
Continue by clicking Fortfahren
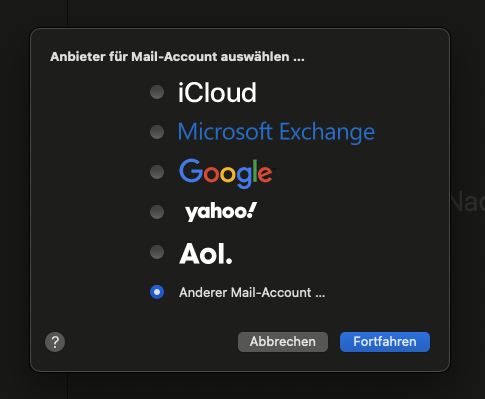(x=385, y=342)
